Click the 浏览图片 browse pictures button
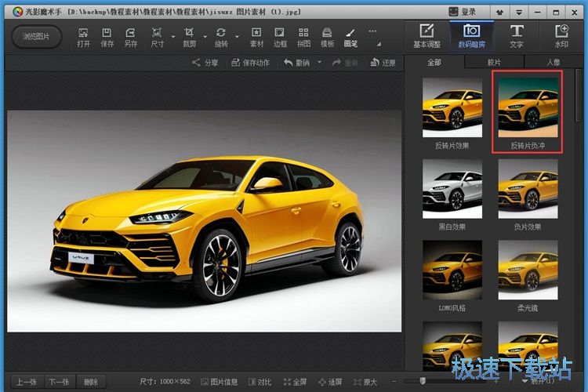Image resolution: width=588 pixels, height=392 pixels. pyautogui.click(x=36, y=36)
